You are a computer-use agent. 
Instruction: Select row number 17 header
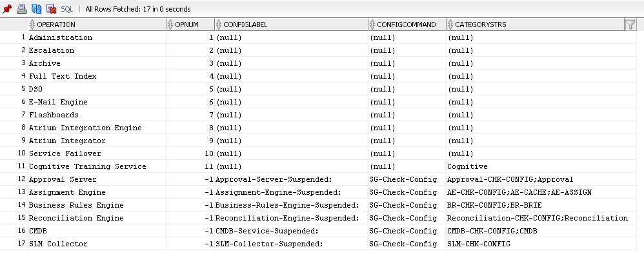click(14, 244)
